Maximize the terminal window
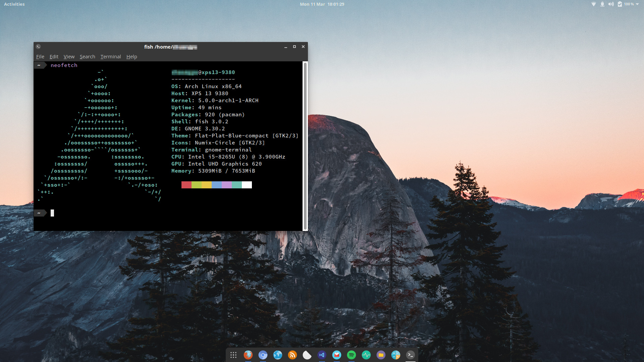Viewport: 644px width, 362px height. pyautogui.click(x=294, y=47)
